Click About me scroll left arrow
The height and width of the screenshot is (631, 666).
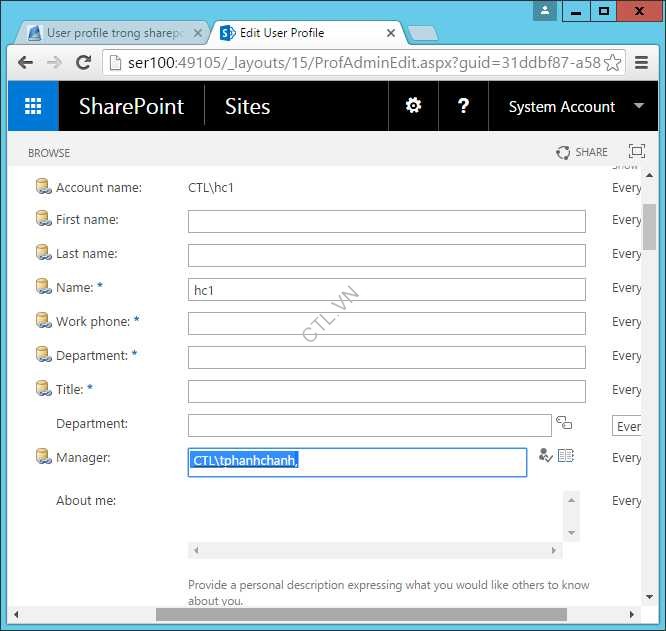196,550
